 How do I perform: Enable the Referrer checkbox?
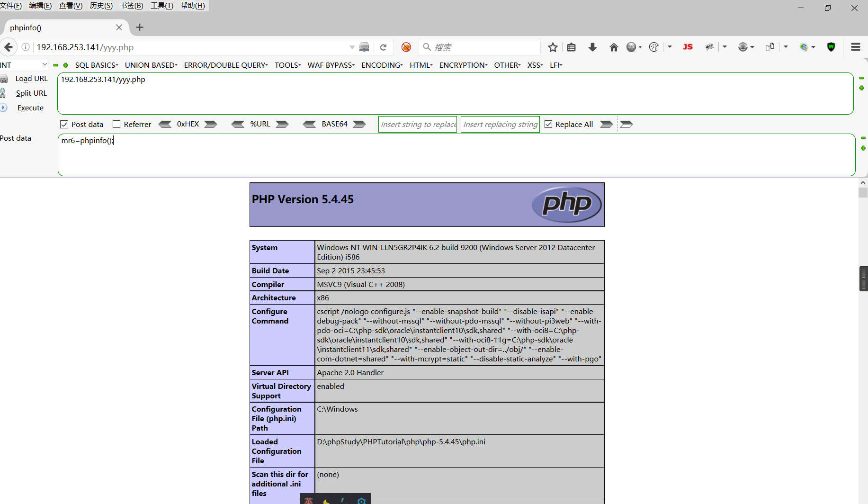(116, 124)
